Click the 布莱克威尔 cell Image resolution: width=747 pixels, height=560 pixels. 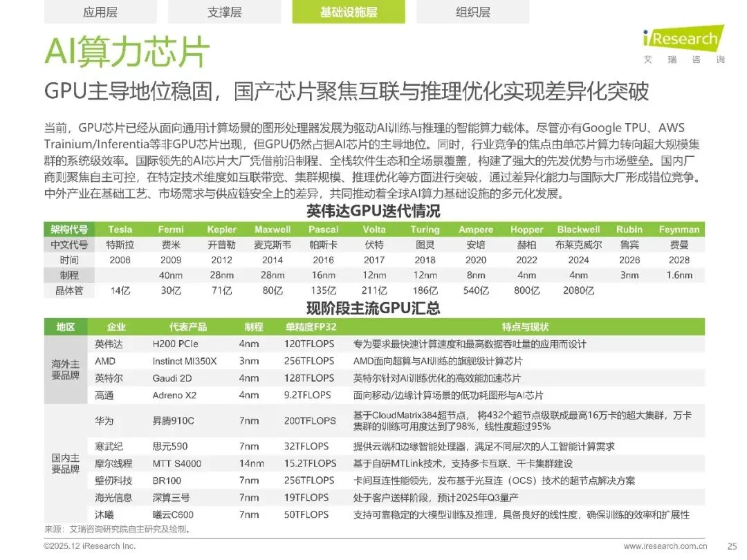pos(578,244)
